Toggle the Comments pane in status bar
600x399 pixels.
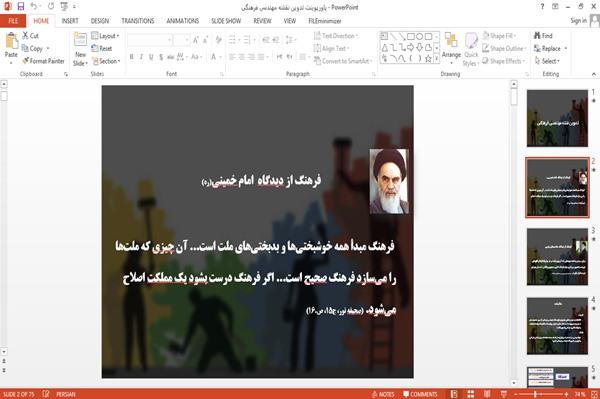point(420,394)
